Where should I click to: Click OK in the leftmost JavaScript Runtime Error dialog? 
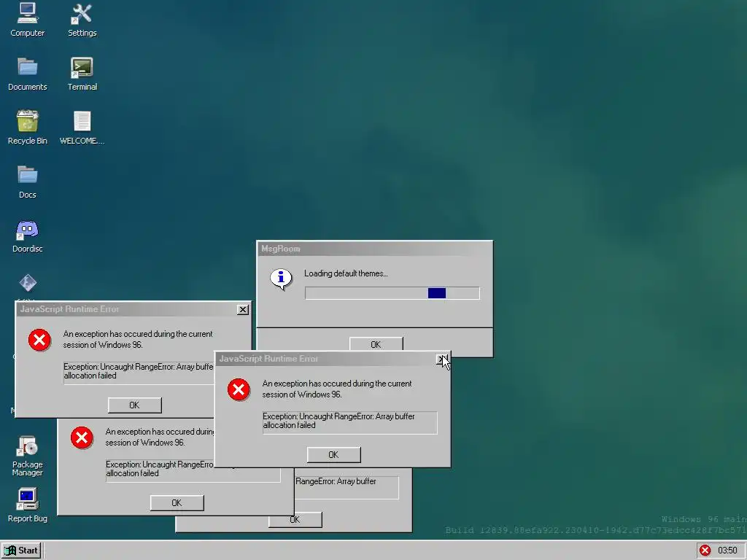coord(134,405)
